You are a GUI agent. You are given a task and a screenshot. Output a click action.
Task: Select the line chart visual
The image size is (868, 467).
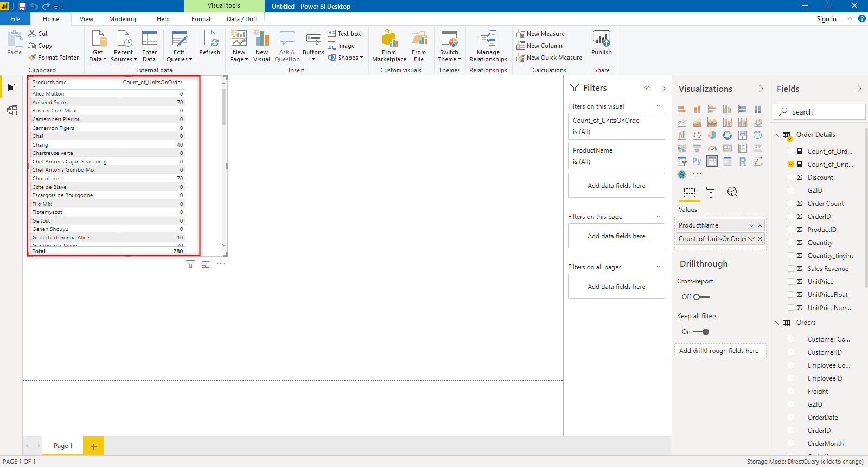click(682, 122)
